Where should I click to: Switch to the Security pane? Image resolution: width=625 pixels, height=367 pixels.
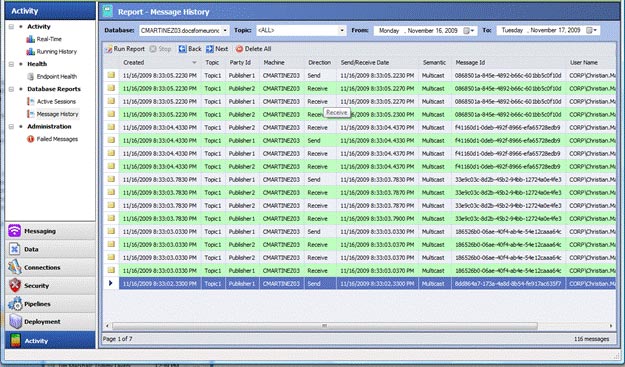[50, 286]
